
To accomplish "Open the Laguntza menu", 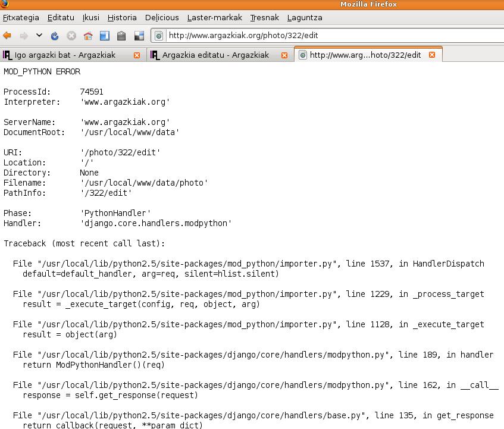I will (305, 18).
